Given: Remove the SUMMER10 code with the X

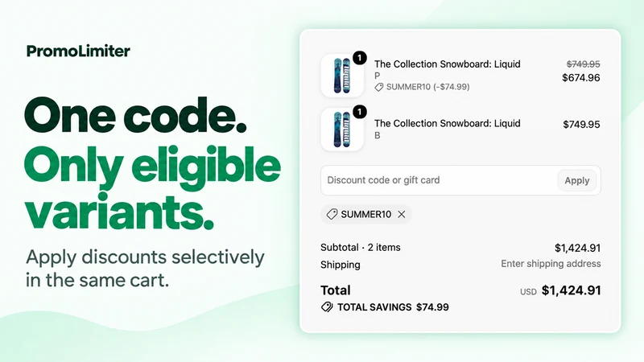Looking at the screenshot, I should pyautogui.click(x=401, y=214).
